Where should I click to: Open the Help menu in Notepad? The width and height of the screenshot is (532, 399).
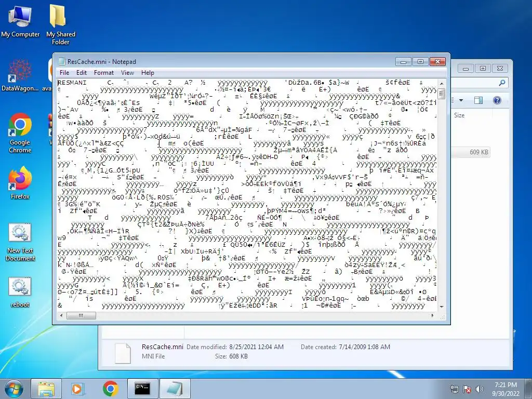click(148, 73)
